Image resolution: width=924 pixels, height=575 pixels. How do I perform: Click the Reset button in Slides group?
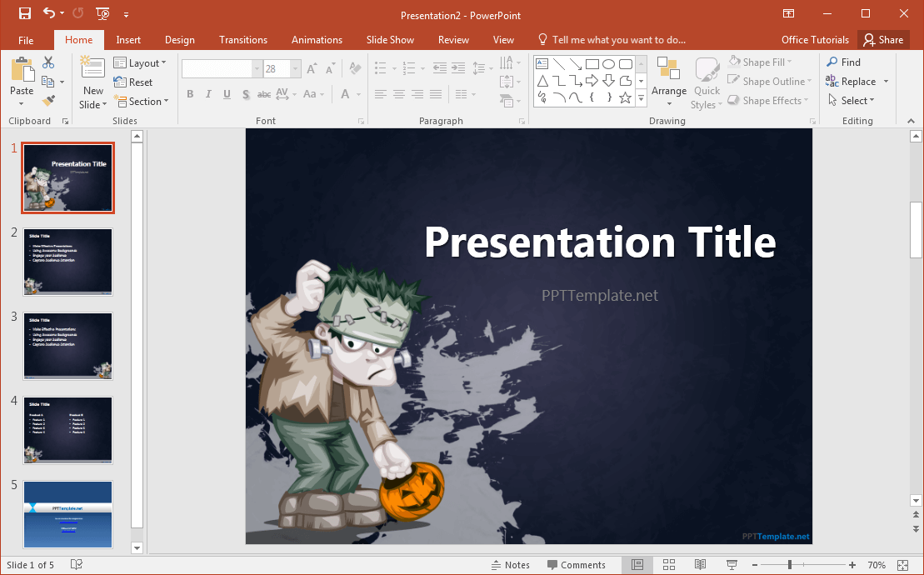[x=132, y=82]
